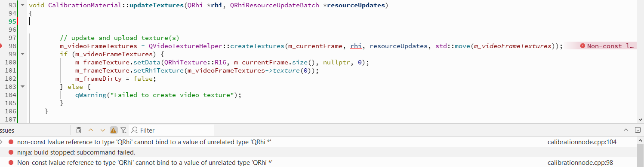Expand the first non-const lvalue issue
Viewport: 644px width, 167px height.
click(x=2, y=142)
